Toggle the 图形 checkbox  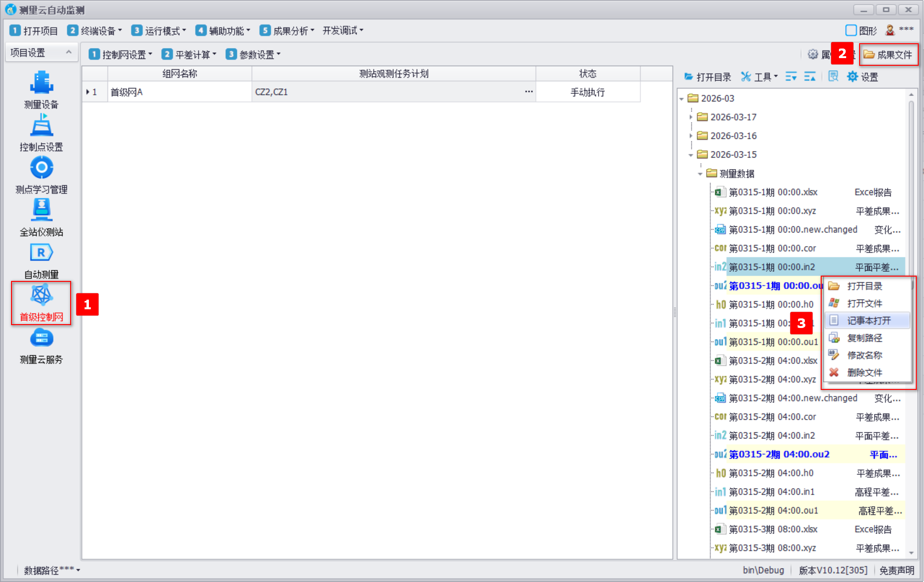[850, 31]
